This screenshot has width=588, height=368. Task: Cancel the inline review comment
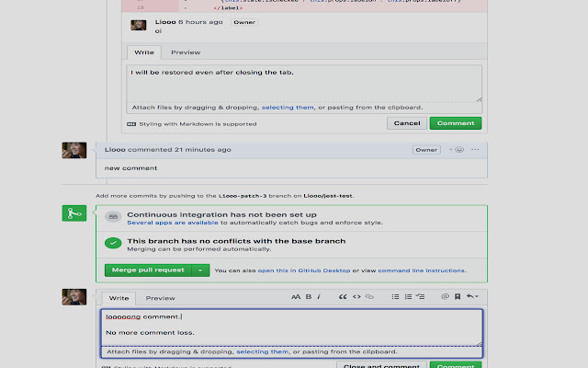[x=407, y=123]
